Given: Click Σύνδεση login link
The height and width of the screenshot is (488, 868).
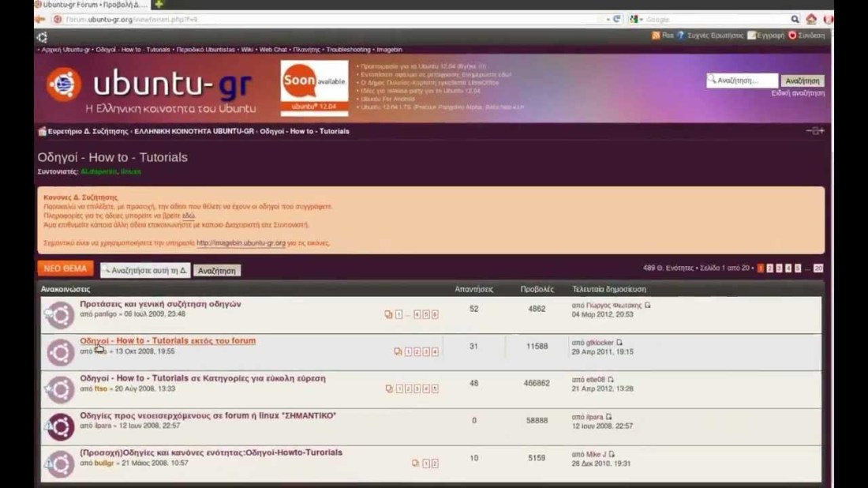Looking at the screenshot, I should click(x=810, y=36).
